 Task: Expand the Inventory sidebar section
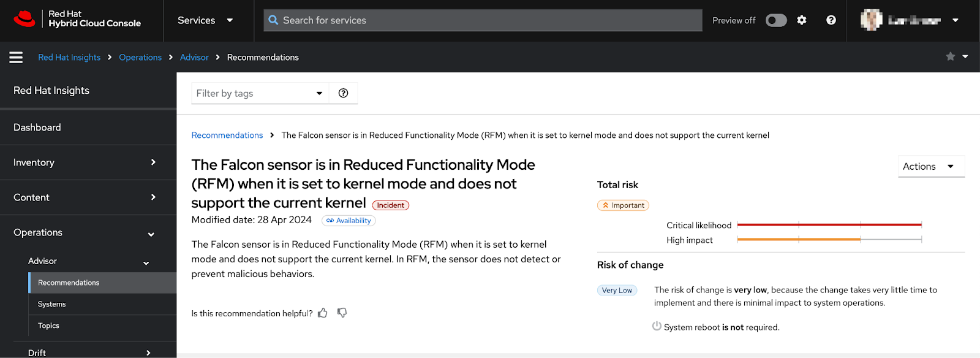[88, 162]
